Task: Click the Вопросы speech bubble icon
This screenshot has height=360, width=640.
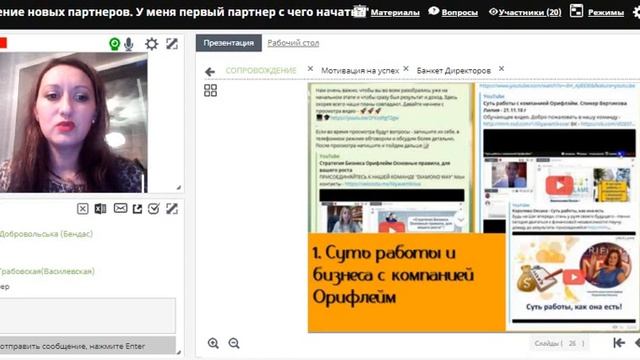Action: [x=433, y=11]
